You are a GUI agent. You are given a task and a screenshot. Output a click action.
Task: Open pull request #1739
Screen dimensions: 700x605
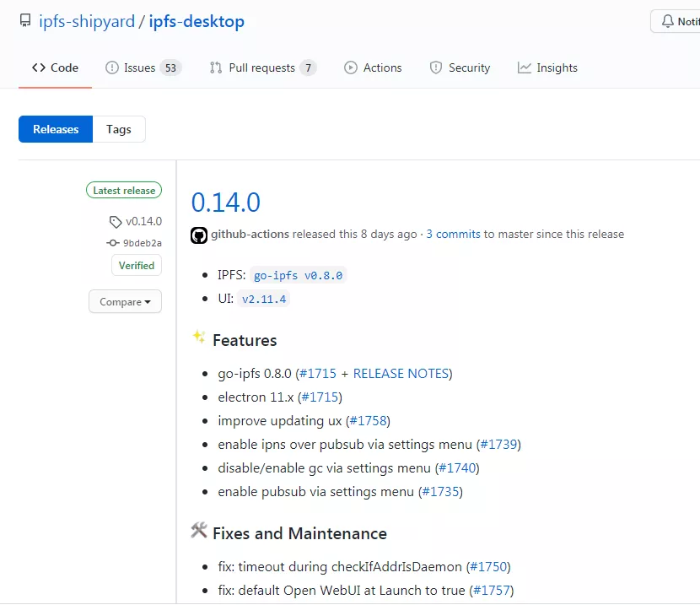498,445
